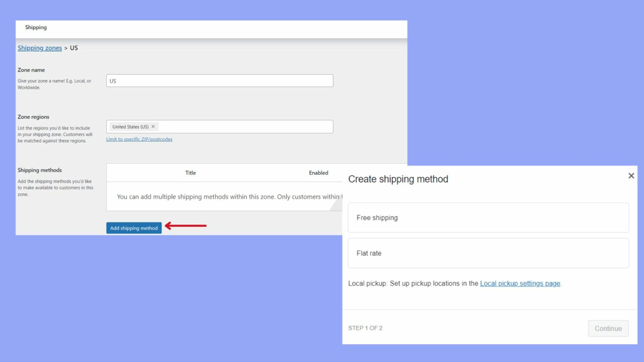Viewport: 644px width, 362px height.
Task: Remove the United States (US) region tag
Action: pyautogui.click(x=153, y=127)
